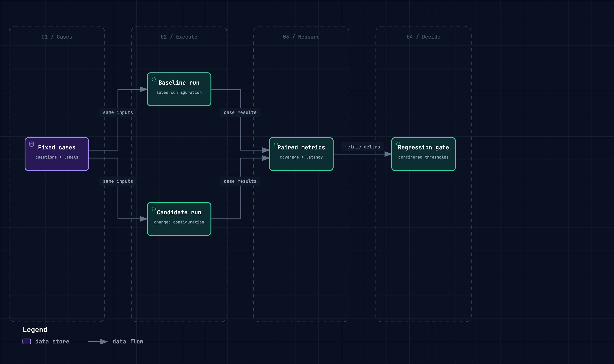Viewport: 614px width, 364px height.
Task: Click the 'case results' label from Baseline run
Action: (x=240, y=112)
